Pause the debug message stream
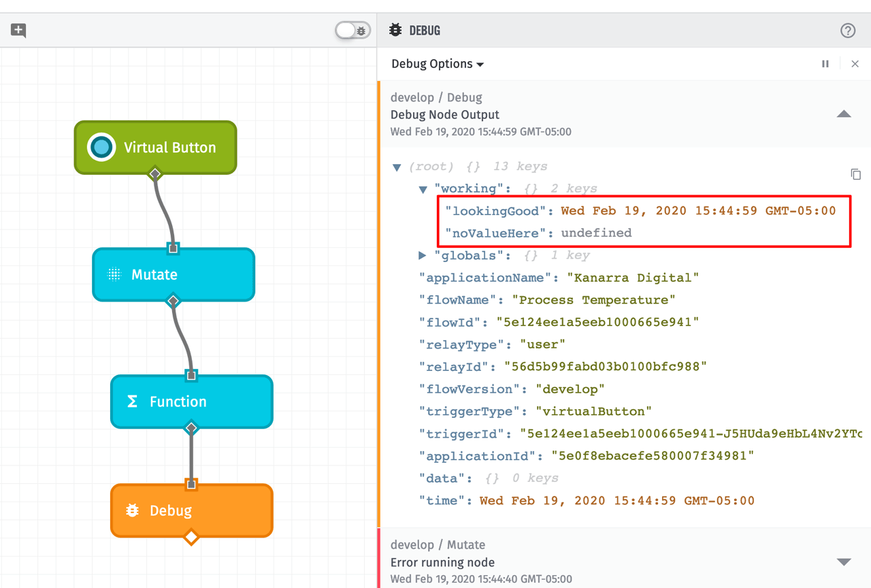Image resolution: width=871 pixels, height=588 pixels. pos(825,63)
